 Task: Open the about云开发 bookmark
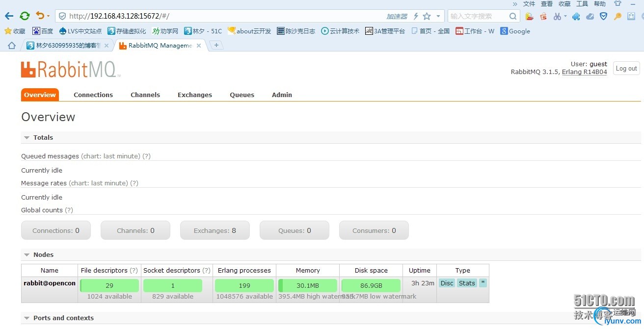point(249,31)
